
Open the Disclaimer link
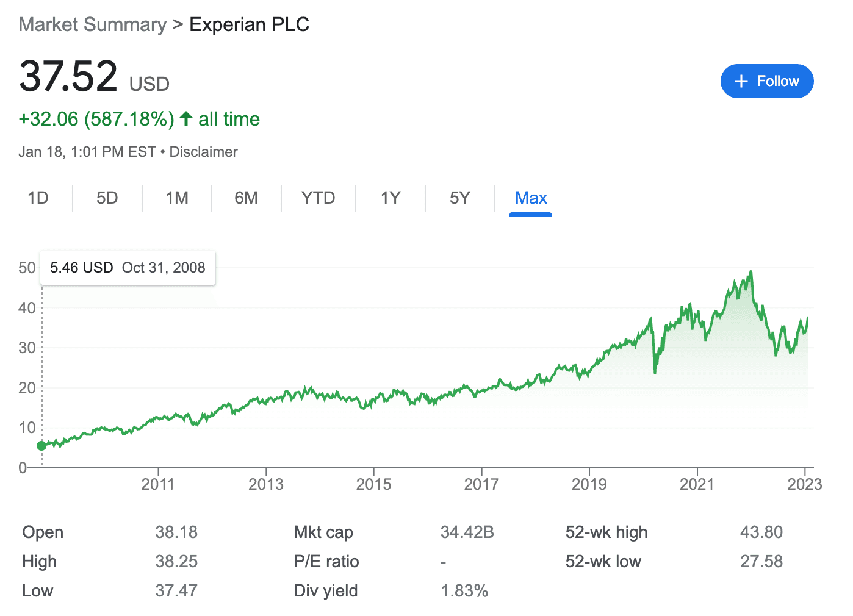click(x=203, y=152)
